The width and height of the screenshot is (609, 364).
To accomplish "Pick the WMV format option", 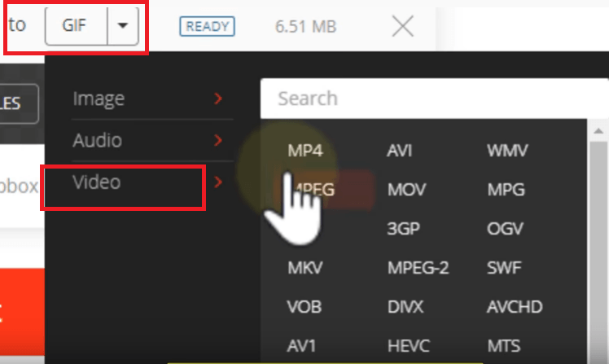I will (x=507, y=151).
